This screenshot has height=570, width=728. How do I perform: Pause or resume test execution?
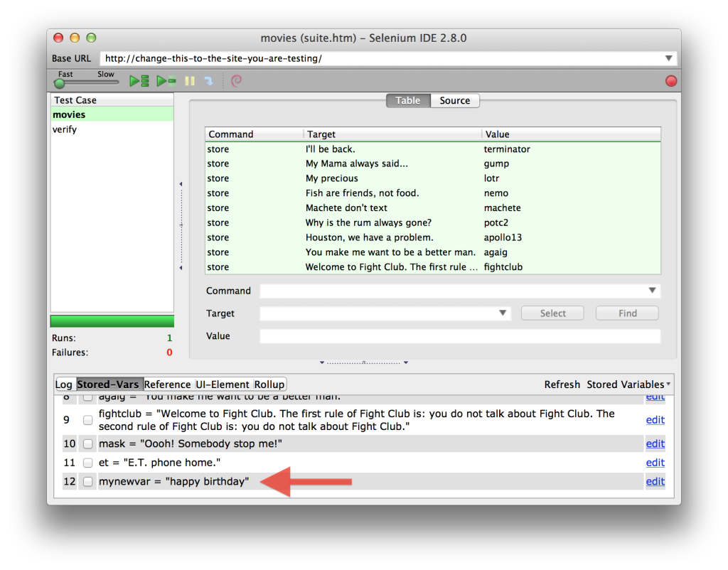tap(189, 81)
